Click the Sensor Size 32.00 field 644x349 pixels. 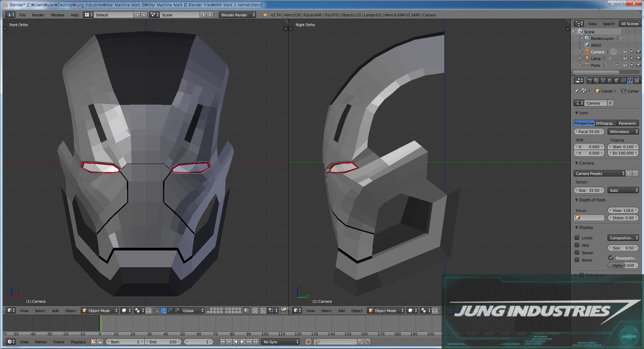(589, 190)
